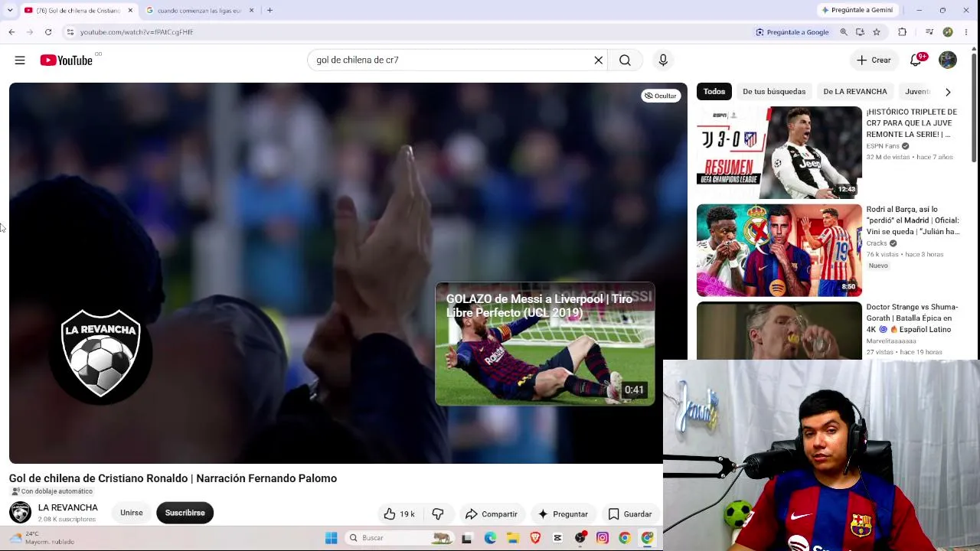Go to the YouTube home logo

[x=66, y=60]
